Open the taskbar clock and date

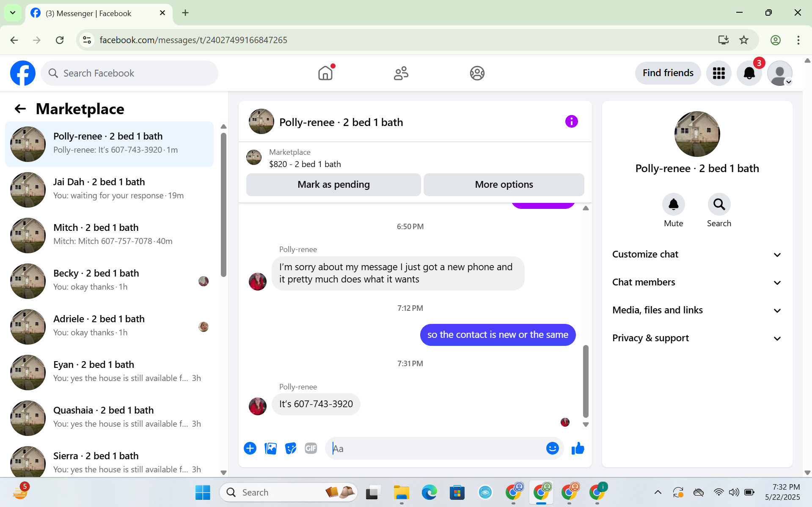click(783, 492)
